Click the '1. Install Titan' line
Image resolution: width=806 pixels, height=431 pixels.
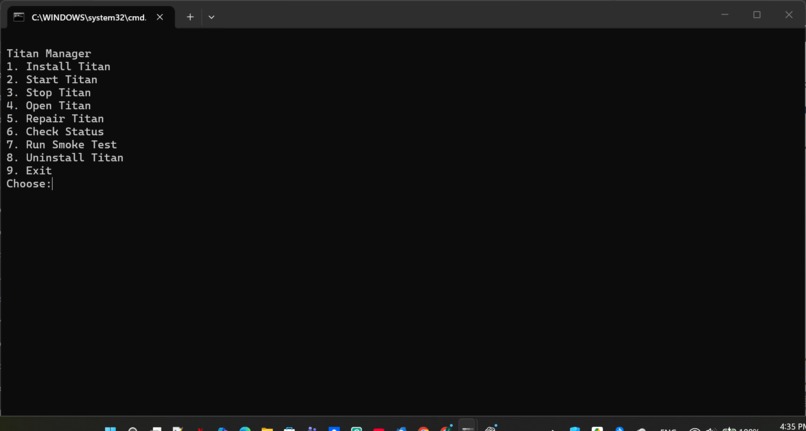coord(58,66)
